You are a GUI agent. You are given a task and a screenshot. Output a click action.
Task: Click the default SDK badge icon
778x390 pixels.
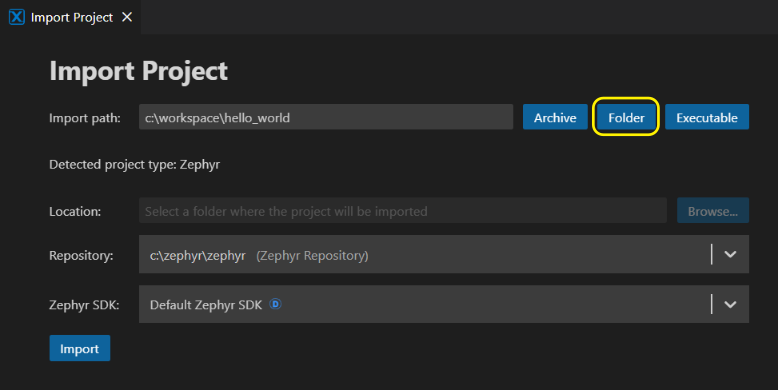pyautogui.click(x=275, y=304)
